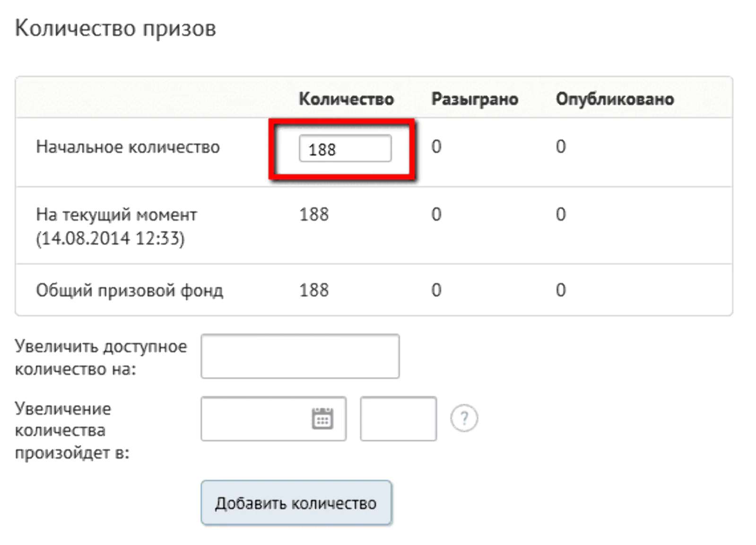Click the "Количество призов" heading
Image resolution: width=756 pixels, height=545 pixels.
pos(115,28)
